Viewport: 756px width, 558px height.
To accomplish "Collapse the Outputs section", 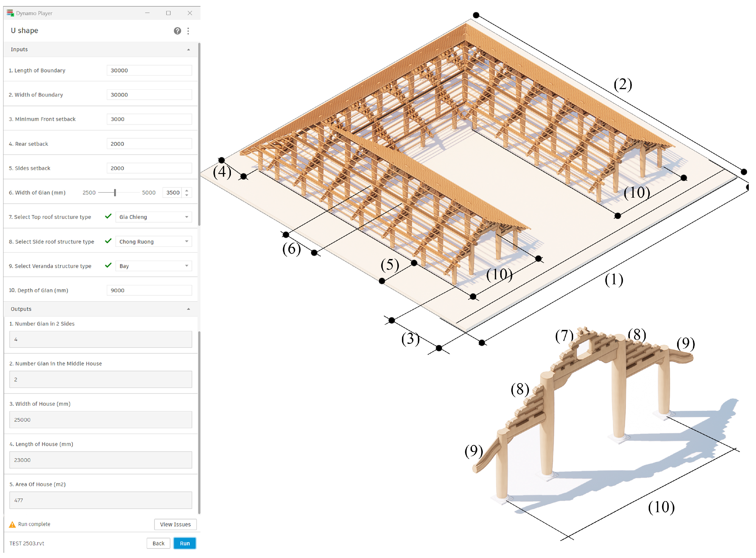I will pyautogui.click(x=188, y=309).
